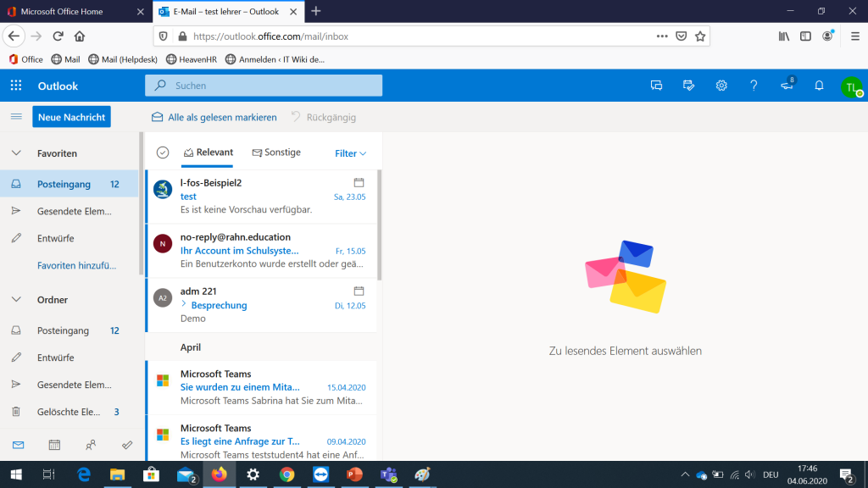Open Microsoft Teams from taskbar
Image resolution: width=868 pixels, height=488 pixels.
388,474
